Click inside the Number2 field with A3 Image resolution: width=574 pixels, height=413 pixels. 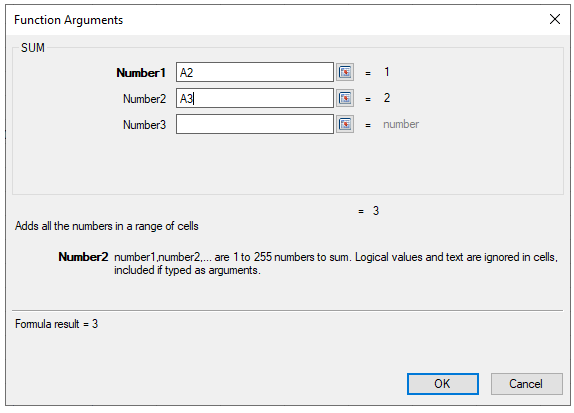point(255,98)
